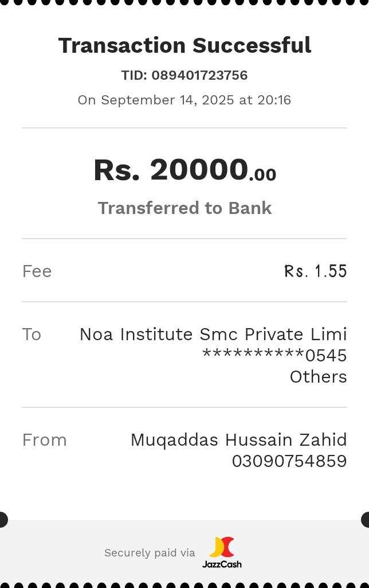Select recipient Noa Institute Smc Private Limi
Screen dimensions: 369x588
click(213, 334)
